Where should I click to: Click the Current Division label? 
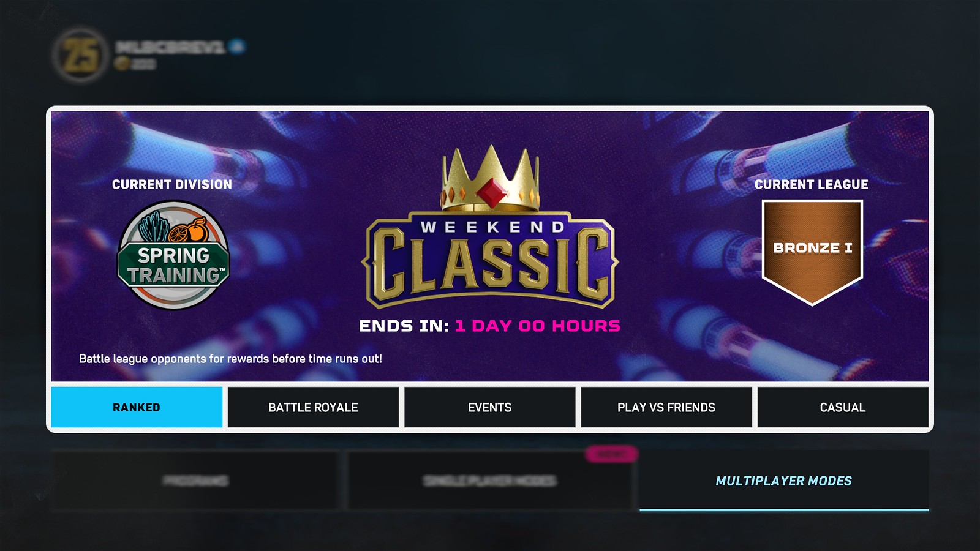tap(172, 184)
